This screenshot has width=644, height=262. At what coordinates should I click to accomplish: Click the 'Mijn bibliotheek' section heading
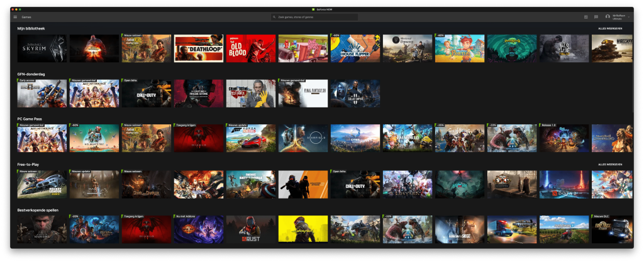31,29
